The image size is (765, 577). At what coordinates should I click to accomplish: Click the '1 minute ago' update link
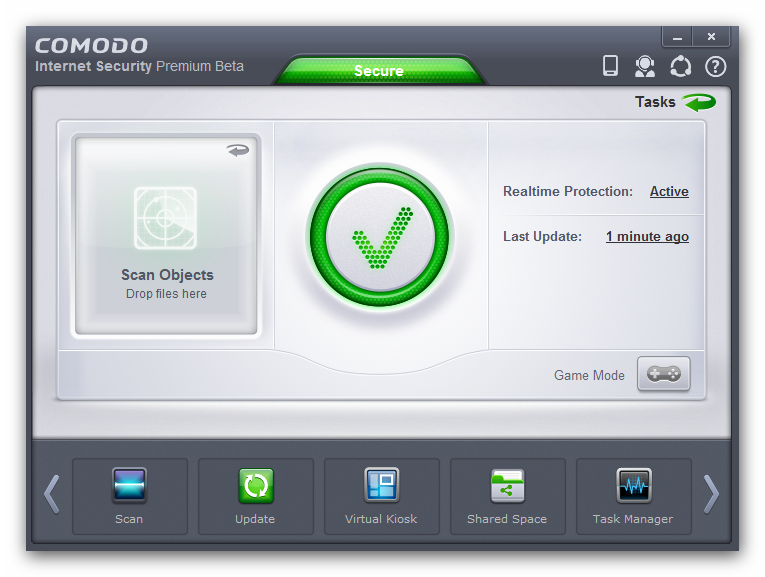(x=647, y=237)
